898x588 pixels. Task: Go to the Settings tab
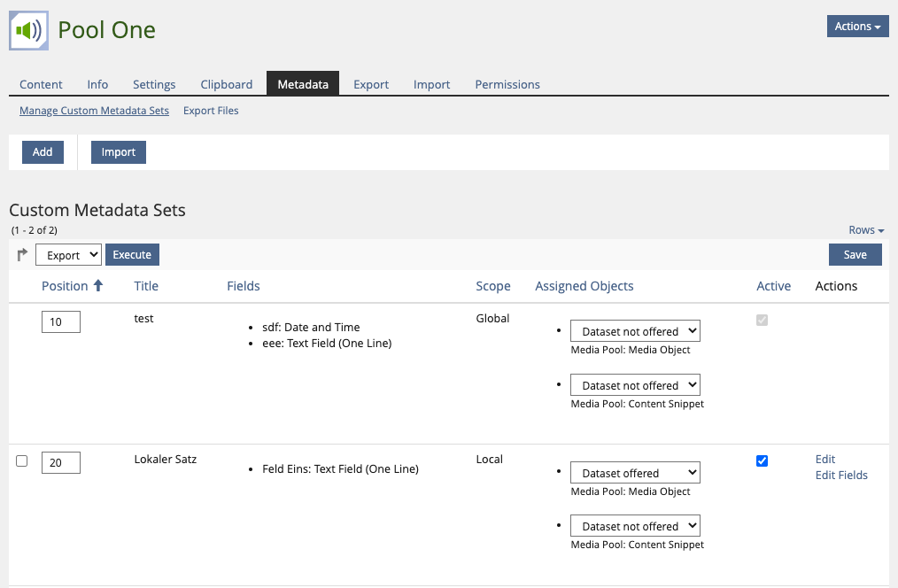coord(154,84)
